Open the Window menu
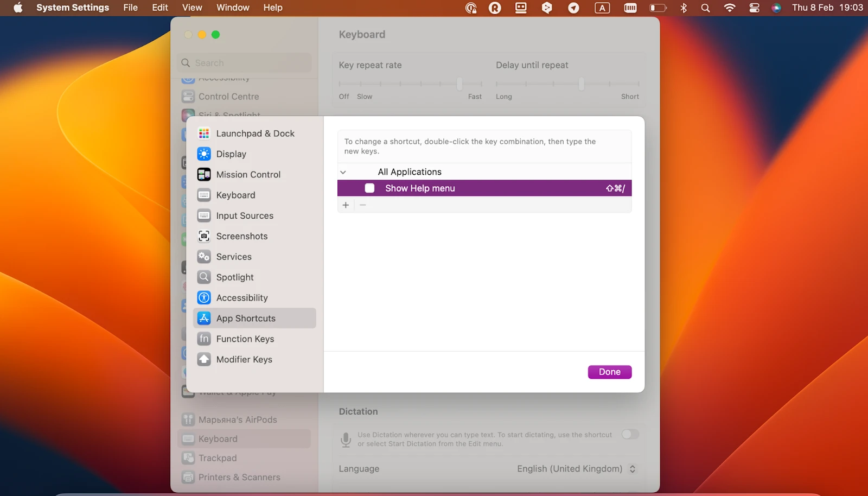This screenshot has width=868, height=496. pyautogui.click(x=233, y=8)
